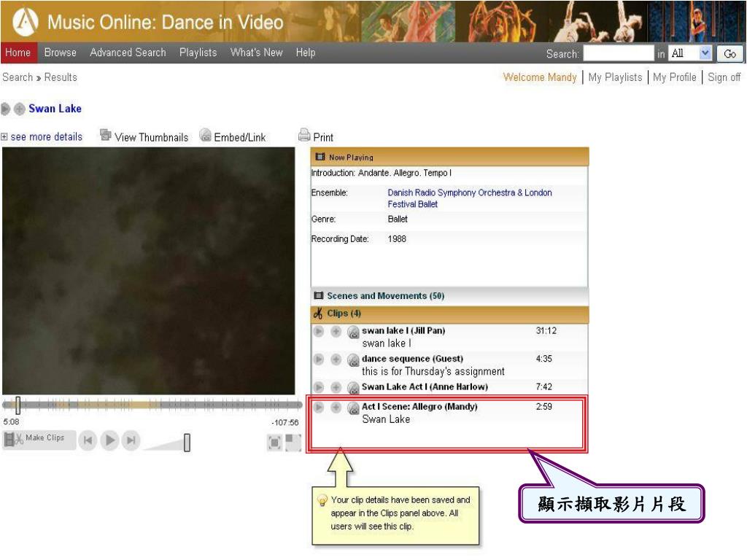747x560 pixels.
Task: Click the video player display area
Action: (x=149, y=271)
